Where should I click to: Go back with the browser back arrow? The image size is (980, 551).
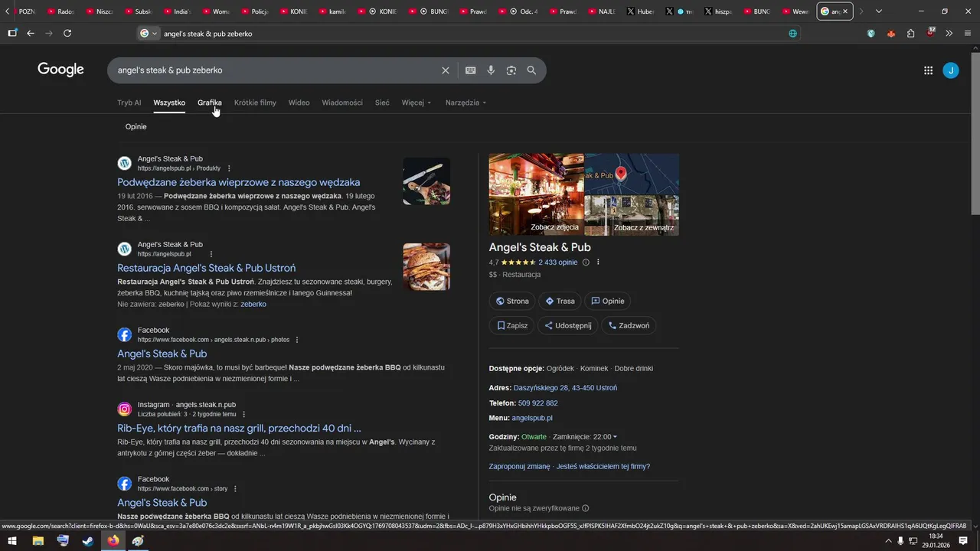(x=31, y=34)
